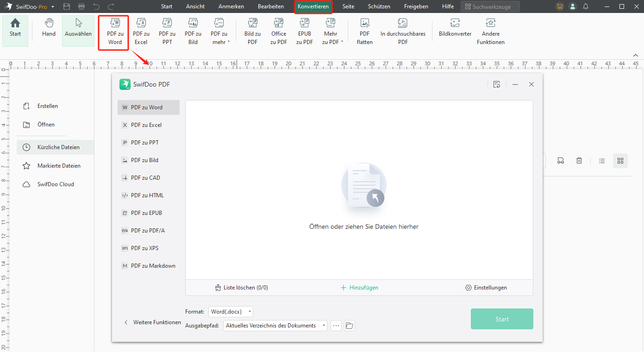Image resolution: width=644 pixels, height=352 pixels.
Task: Choose PDF zu Bild in ribbon
Action: (193, 31)
